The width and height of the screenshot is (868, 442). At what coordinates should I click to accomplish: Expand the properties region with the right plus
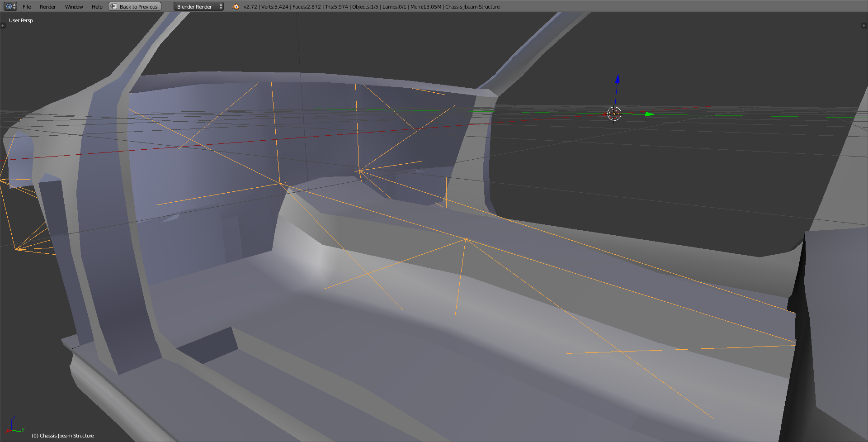863,26
